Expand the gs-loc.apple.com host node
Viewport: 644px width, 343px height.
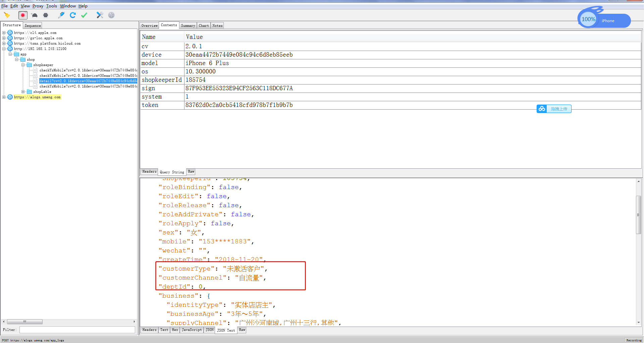click(x=4, y=38)
